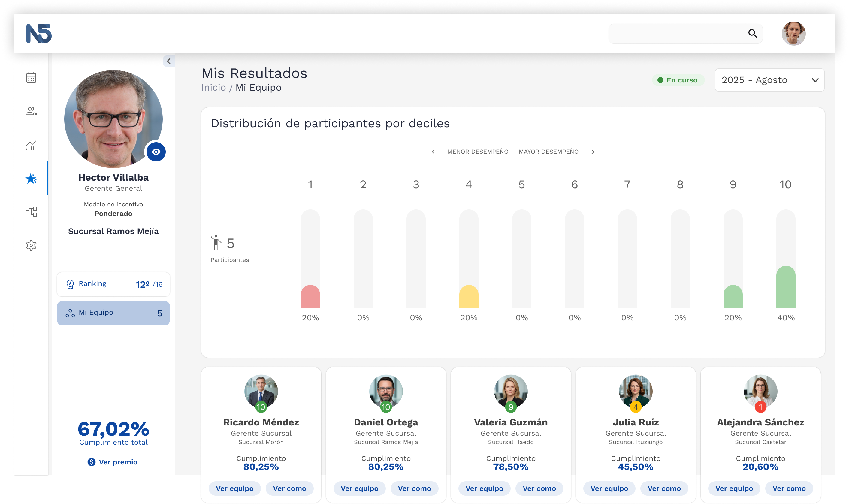
Task: Open the Ranking 12º /16 card
Action: coord(113,284)
